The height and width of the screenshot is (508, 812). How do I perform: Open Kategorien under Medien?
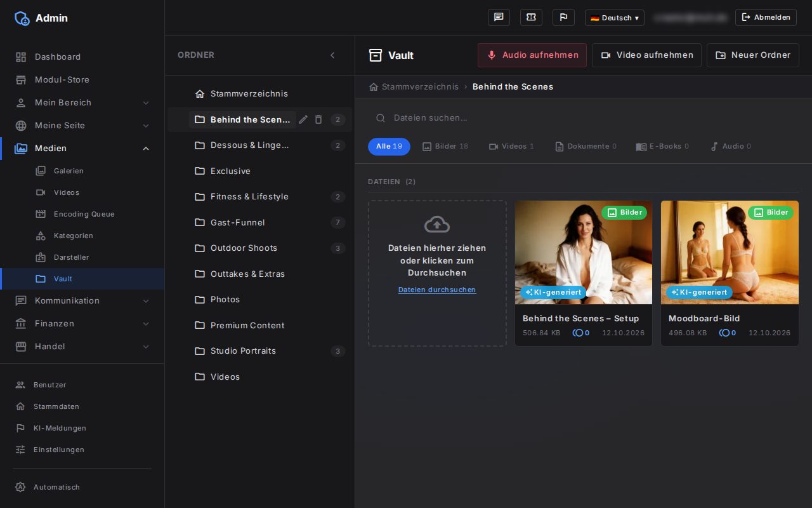pos(82,236)
